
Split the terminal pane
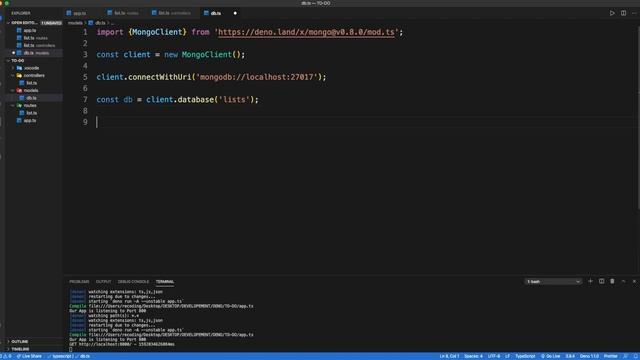(x=602, y=281)
